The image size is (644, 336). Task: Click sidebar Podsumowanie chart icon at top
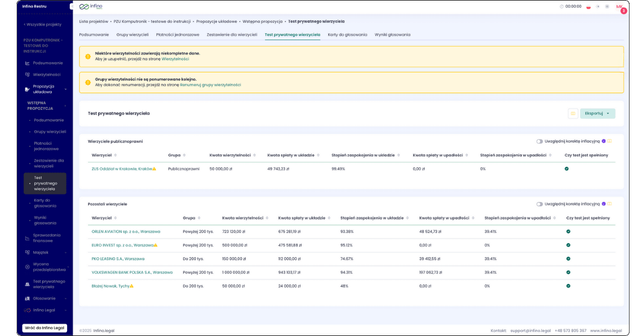(x=27, y=63)
